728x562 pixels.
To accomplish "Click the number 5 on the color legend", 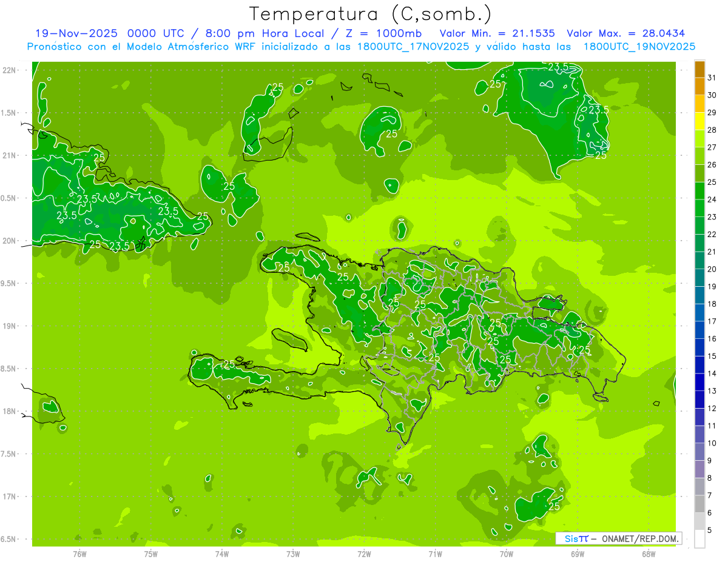I will click(710, 530).
